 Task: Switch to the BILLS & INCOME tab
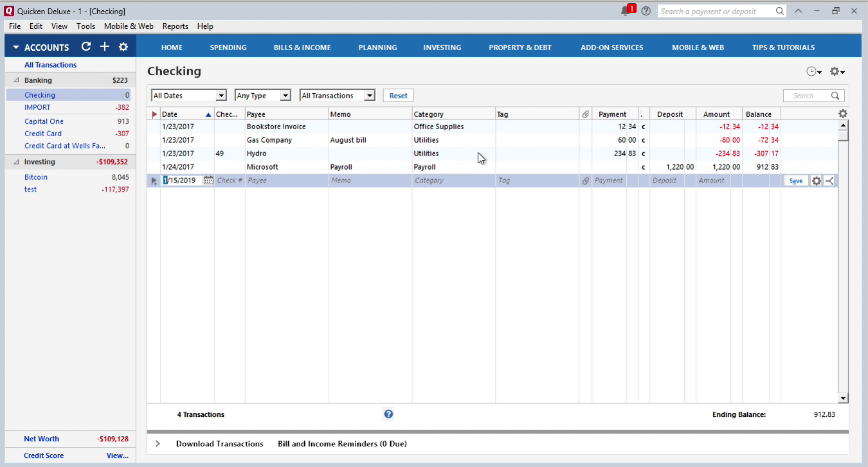coord(302,48)
